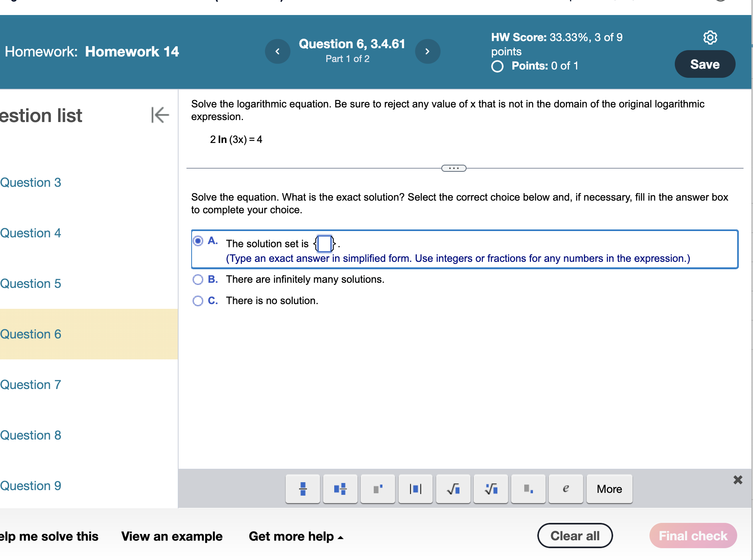
Task: Insert an absolute value template
Action: (415, 489)
